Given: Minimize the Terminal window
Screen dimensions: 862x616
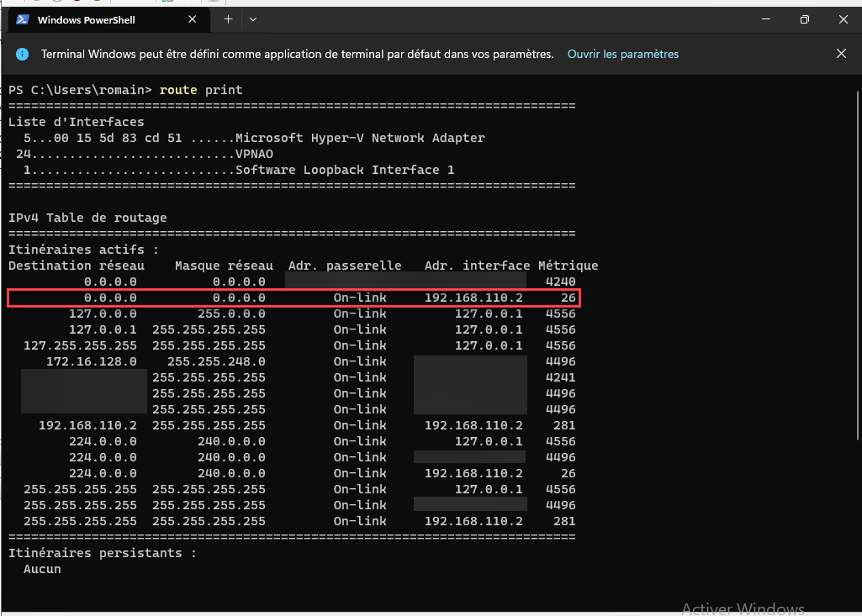Looking at the screenshot, I should (765, 19).
